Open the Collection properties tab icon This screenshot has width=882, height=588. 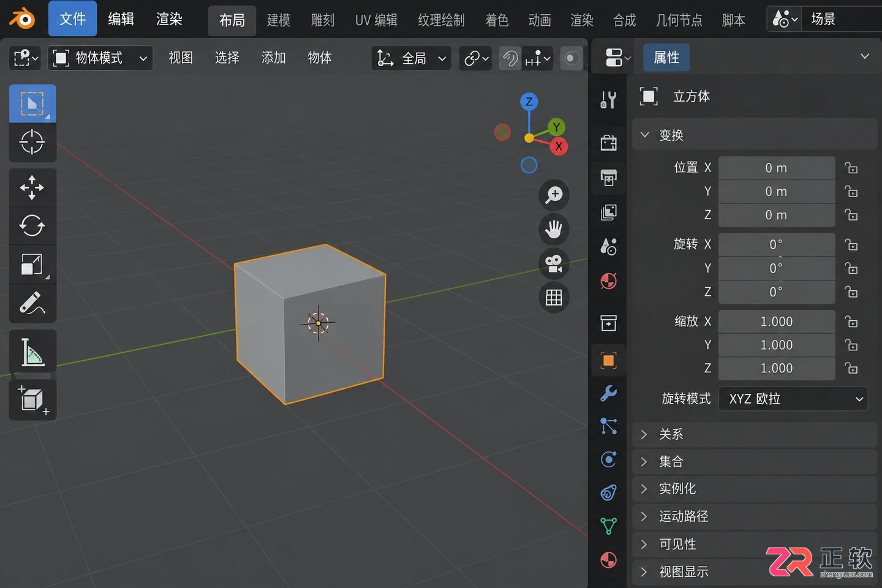tap(608, 323)
